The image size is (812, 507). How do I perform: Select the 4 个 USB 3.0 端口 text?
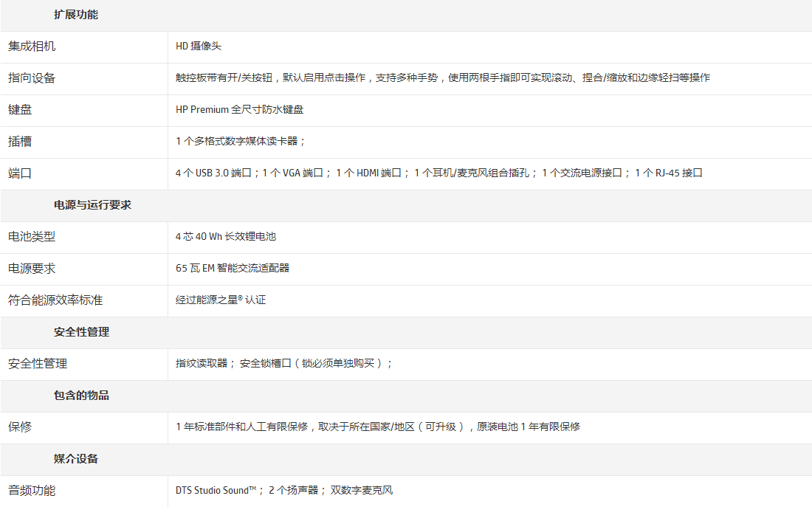(x=213, y=173)
